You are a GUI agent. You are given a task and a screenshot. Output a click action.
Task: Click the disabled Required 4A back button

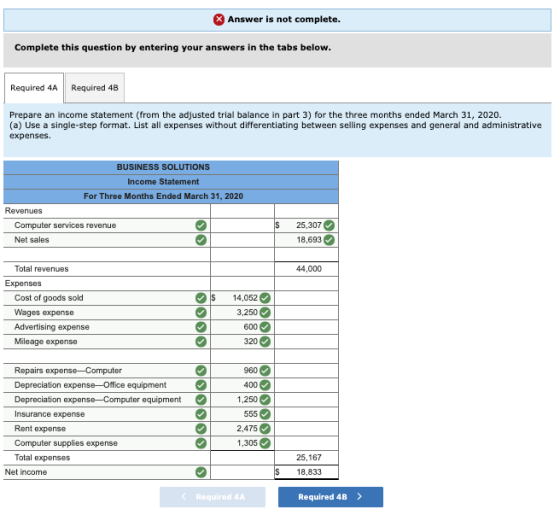pos(212,497)
